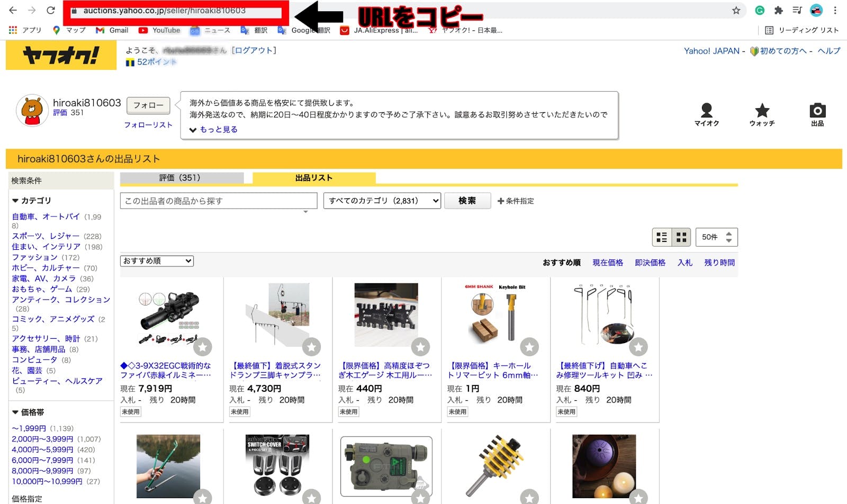
Task: Click the 検索 search button
Action: pos(467,201)
